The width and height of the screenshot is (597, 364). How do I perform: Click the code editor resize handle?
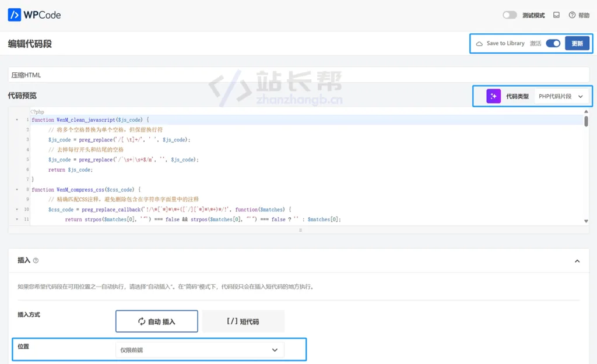[300, 230]
